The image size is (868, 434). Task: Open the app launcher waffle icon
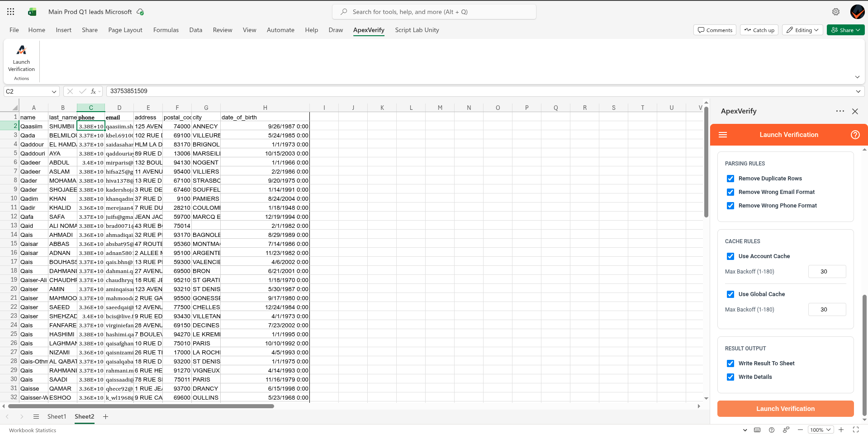tap(11, 12)
